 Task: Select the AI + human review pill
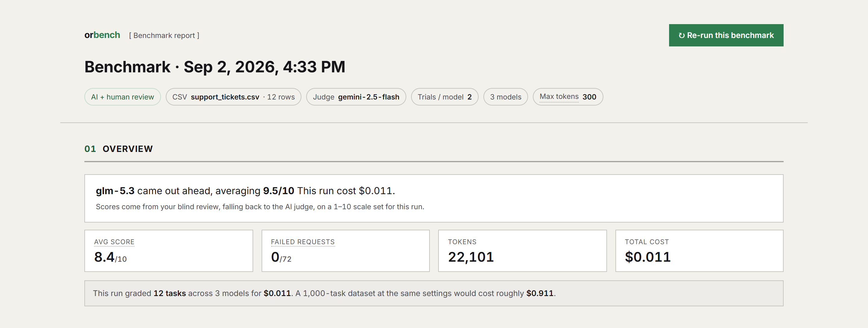click(x=122, y=97)
